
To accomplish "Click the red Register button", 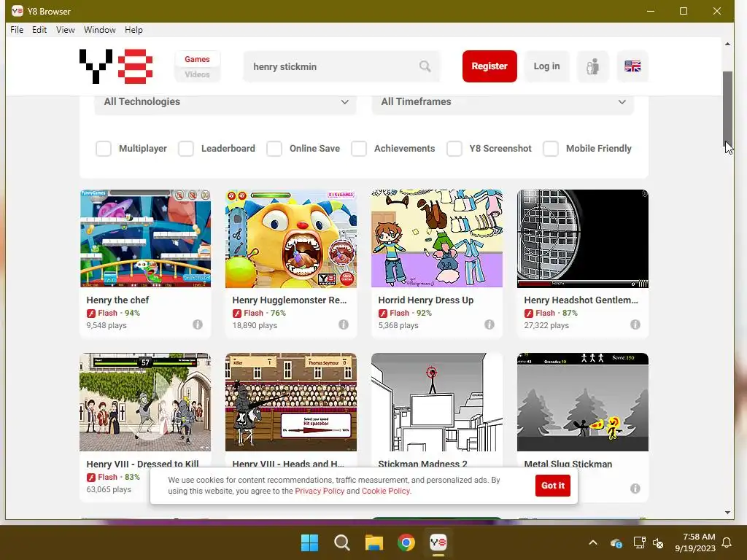I will click(x=489, y=66).
